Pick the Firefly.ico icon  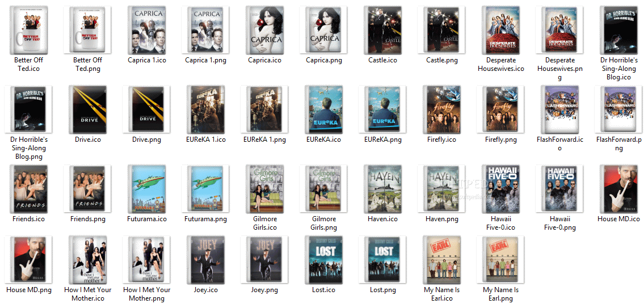(x=443, y=109)
